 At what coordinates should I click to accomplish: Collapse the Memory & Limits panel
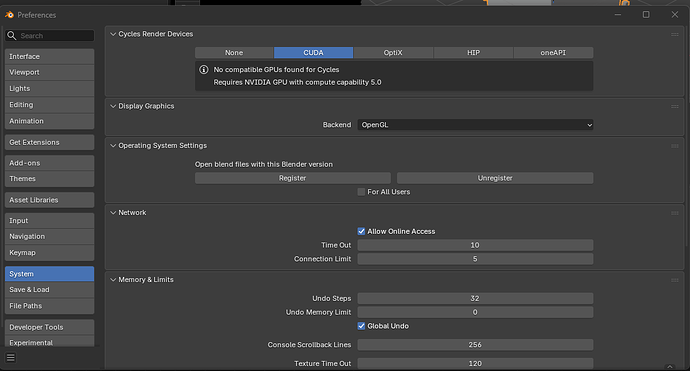[113, 280]
